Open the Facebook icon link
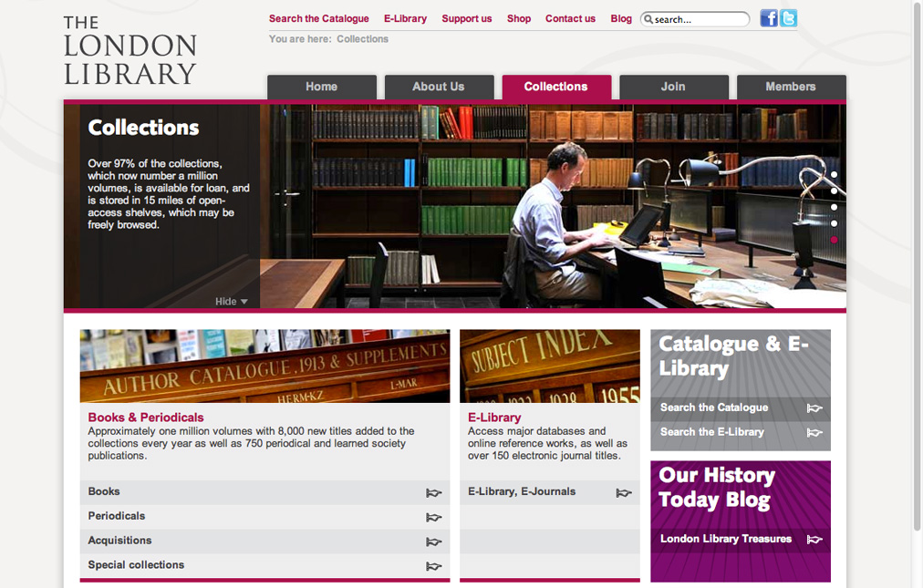The width and height of the screenshot is (923, 588). pos(768,18)
